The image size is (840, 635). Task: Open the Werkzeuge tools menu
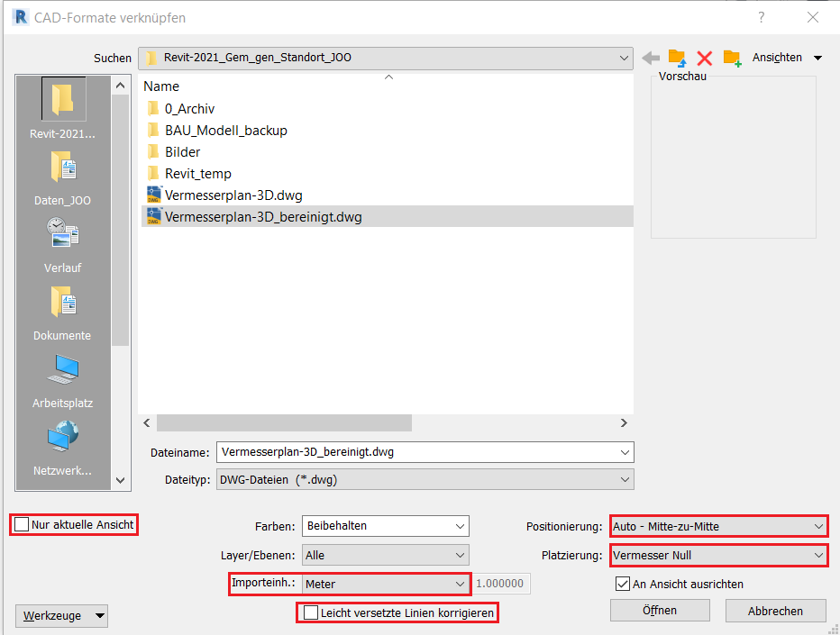tap(61, 616)
